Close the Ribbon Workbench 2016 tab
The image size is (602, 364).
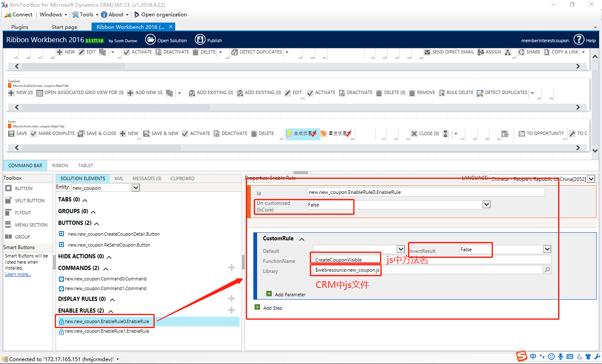pyautogui.click(x=171, y=26)
